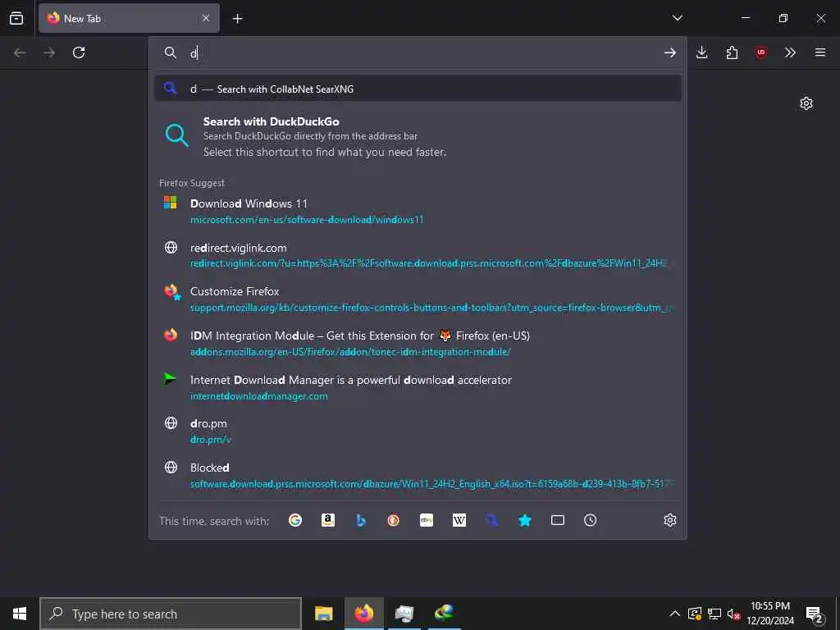Search with Wikipedia one-off engine icon
The image size is (840, 630).
pyautogui.click(x=459, y=520)
